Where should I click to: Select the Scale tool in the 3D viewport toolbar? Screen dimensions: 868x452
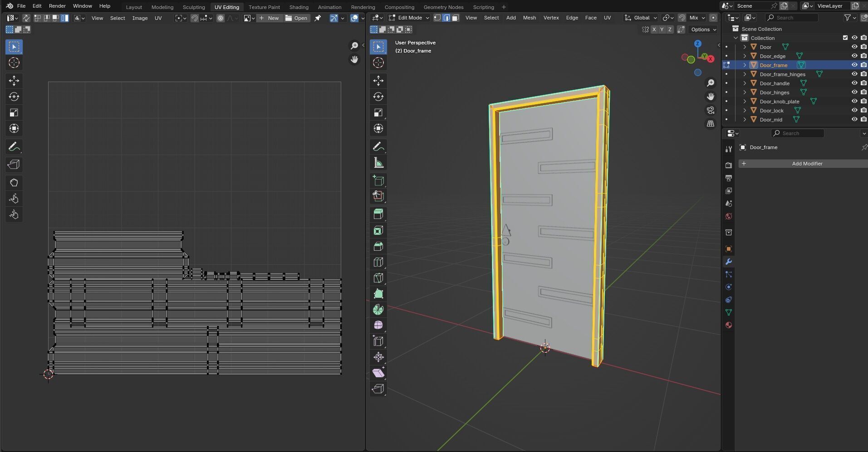coord(378,112)
